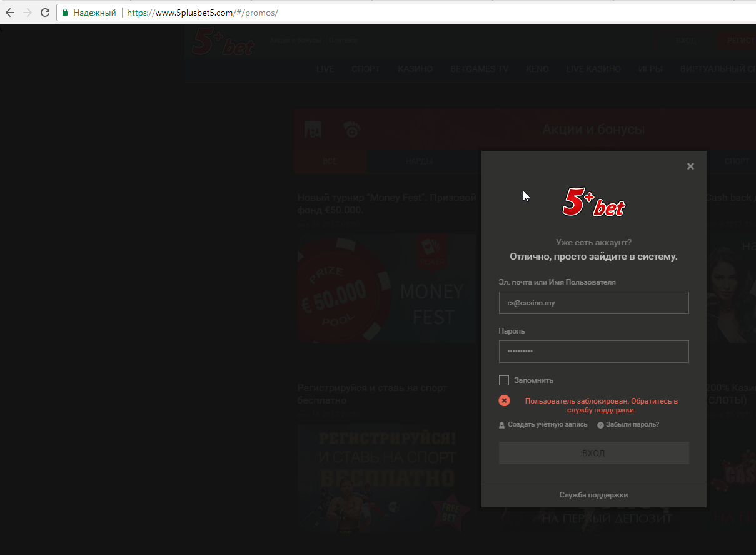Click the 5+bet logo in the login dialog
The width and height of the screenshot is (756, 555).
click(x=593, y=203)
